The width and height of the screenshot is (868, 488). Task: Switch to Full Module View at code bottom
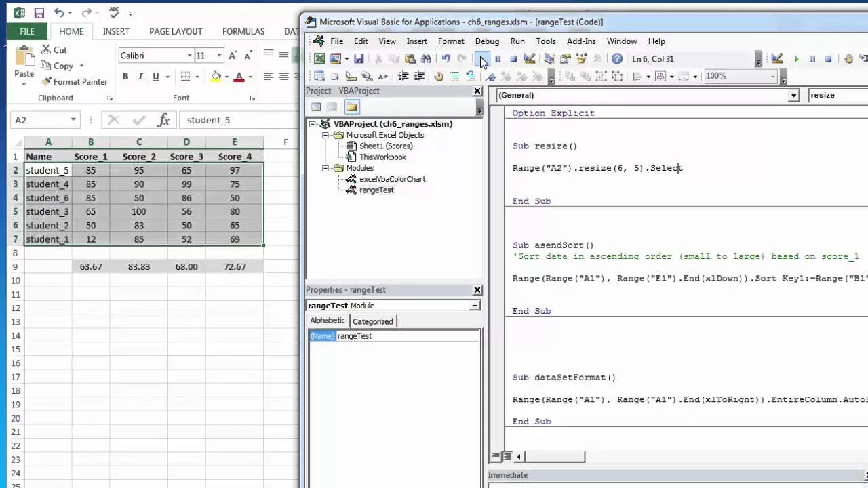[507, 456]
